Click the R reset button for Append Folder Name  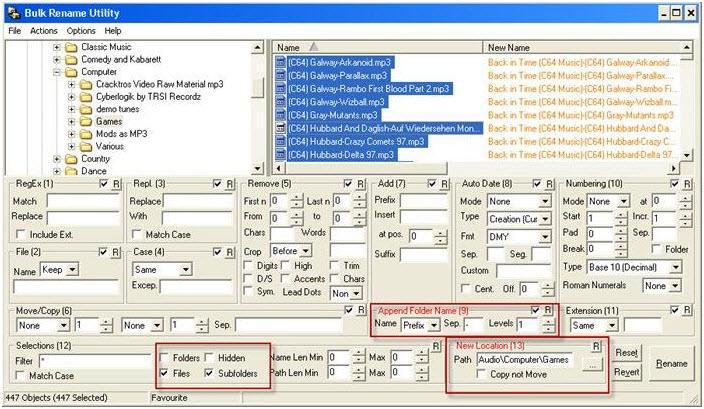(548, 310)
